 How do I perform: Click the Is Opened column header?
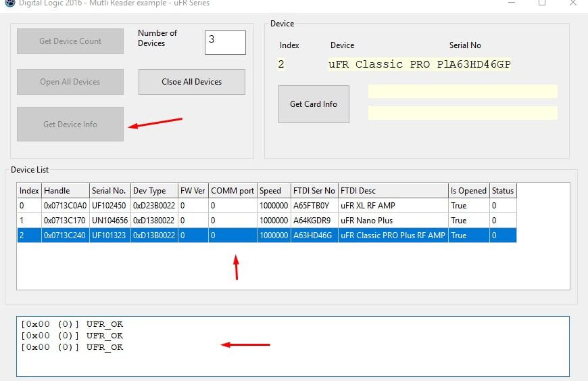[469, 191]
